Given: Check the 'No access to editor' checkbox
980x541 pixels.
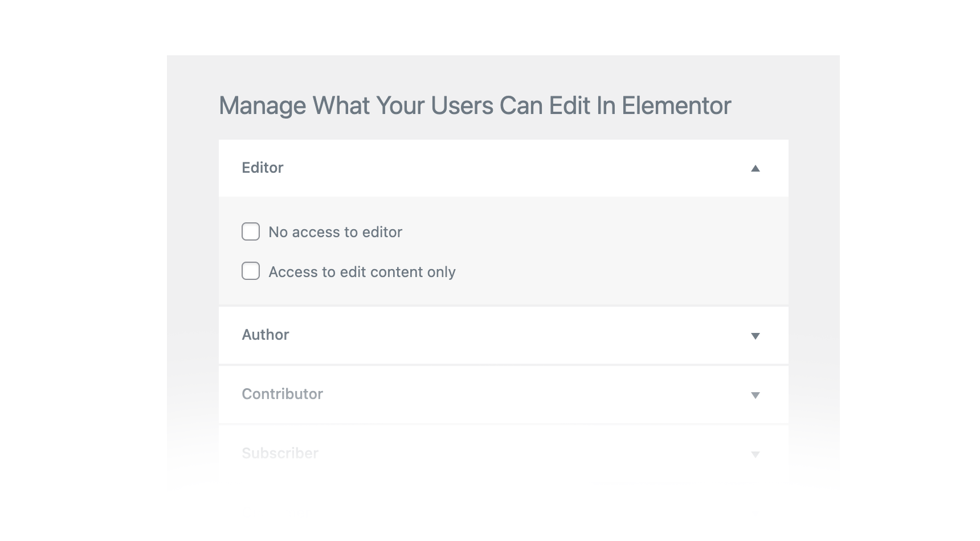Looking at the screenshot, I should click(251, 231).
